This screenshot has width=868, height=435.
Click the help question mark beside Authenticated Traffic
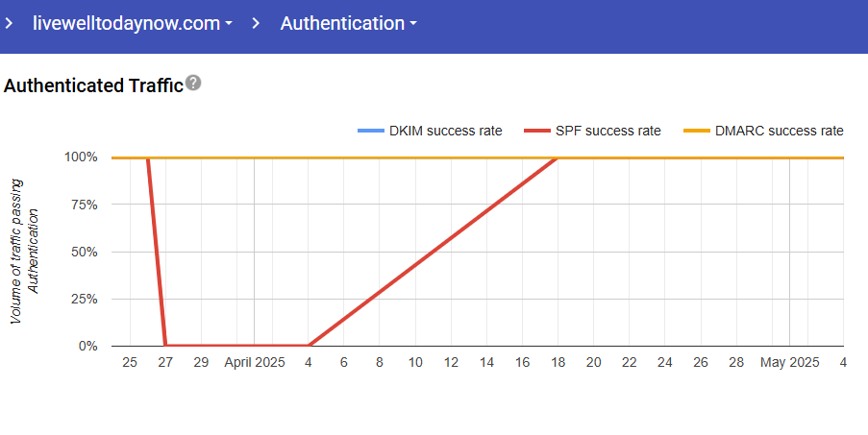pos(194,84)
